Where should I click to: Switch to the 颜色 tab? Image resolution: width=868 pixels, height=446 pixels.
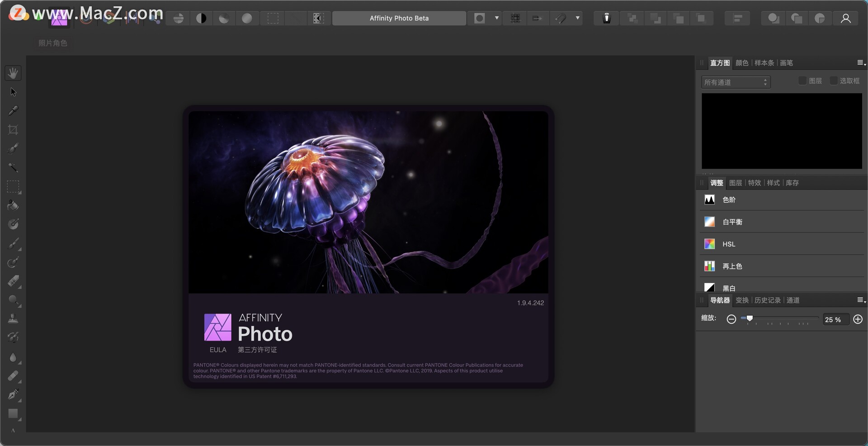[742, 63]
